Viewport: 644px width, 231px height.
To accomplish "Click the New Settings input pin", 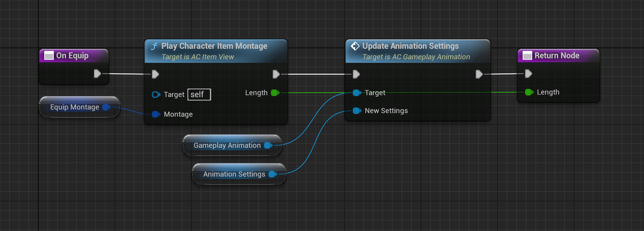I will click(x=357, y=111).
